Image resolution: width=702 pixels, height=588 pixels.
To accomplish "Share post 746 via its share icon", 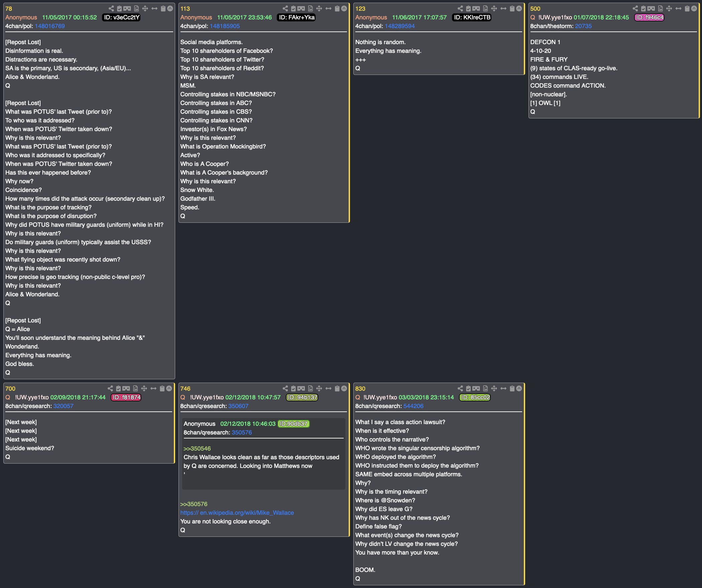I will click(x=285, y=388).
